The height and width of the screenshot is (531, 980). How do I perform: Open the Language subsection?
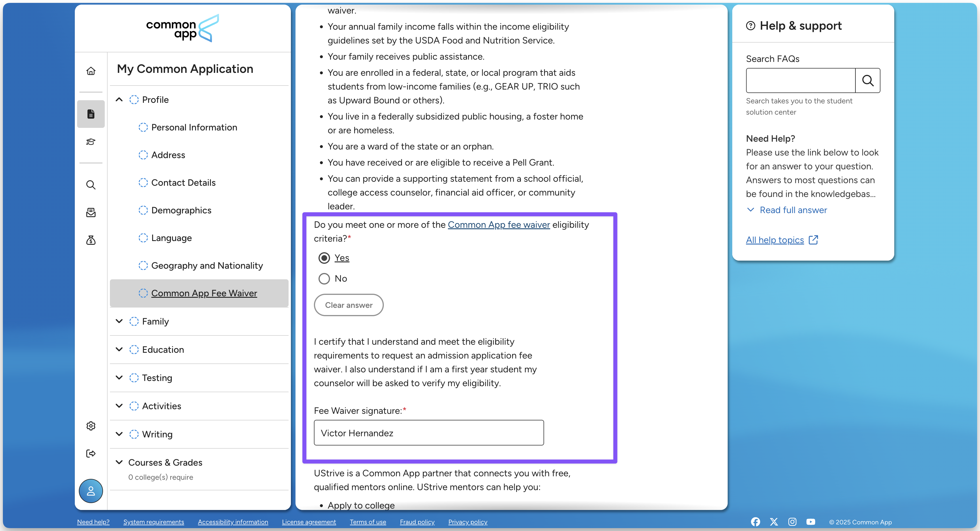pos(171,238)
